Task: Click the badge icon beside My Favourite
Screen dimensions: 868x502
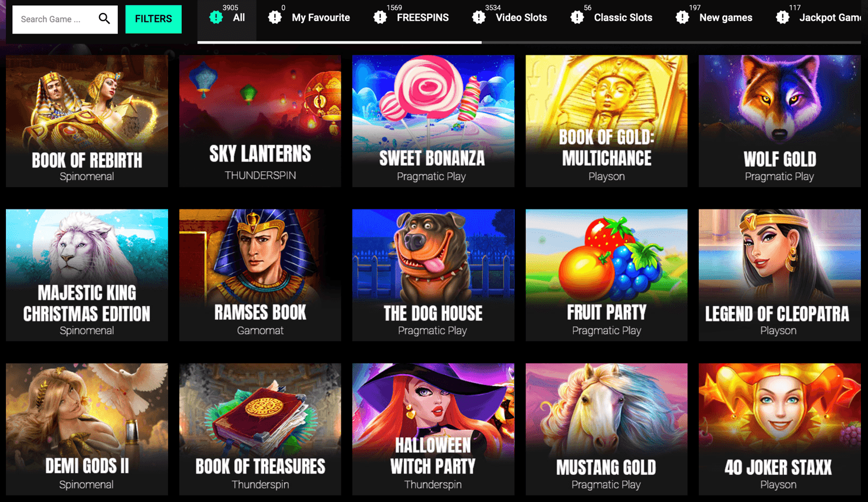Action: pyautogui.click(x=275, y=18)
